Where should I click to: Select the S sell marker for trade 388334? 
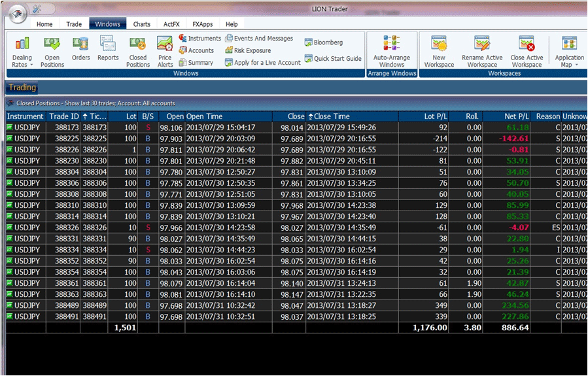click(x=148, y=250)
